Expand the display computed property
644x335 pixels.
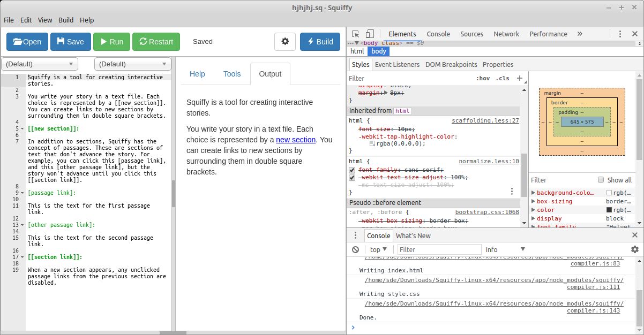[x=534, y=218]
